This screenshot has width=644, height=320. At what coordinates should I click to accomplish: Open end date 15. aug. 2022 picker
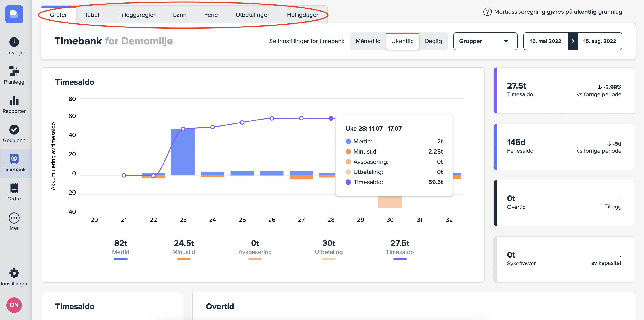click(x=599, y=41)
